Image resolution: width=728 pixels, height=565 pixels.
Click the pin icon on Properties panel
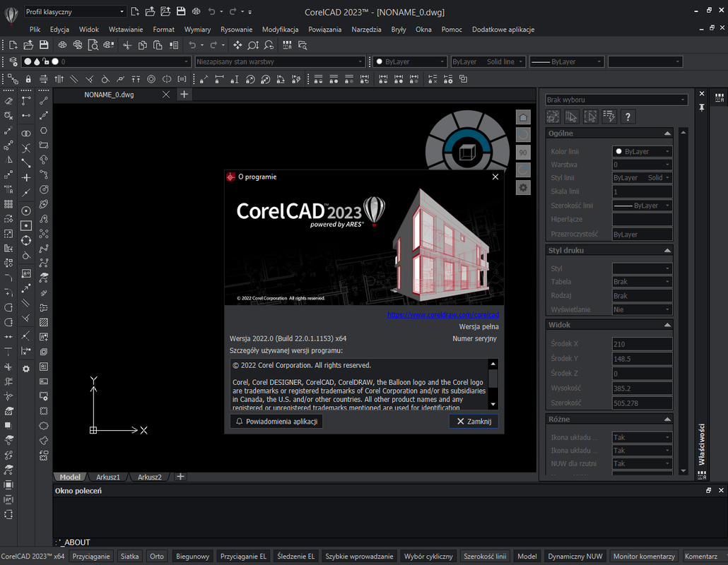click(x=702, y=107)
